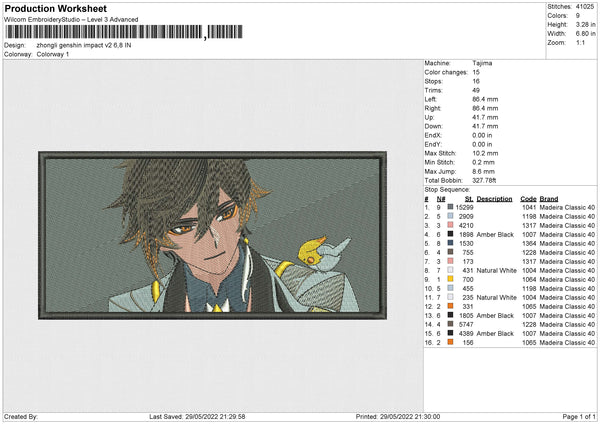Click the Zoom value 1:1

[580, 42]
